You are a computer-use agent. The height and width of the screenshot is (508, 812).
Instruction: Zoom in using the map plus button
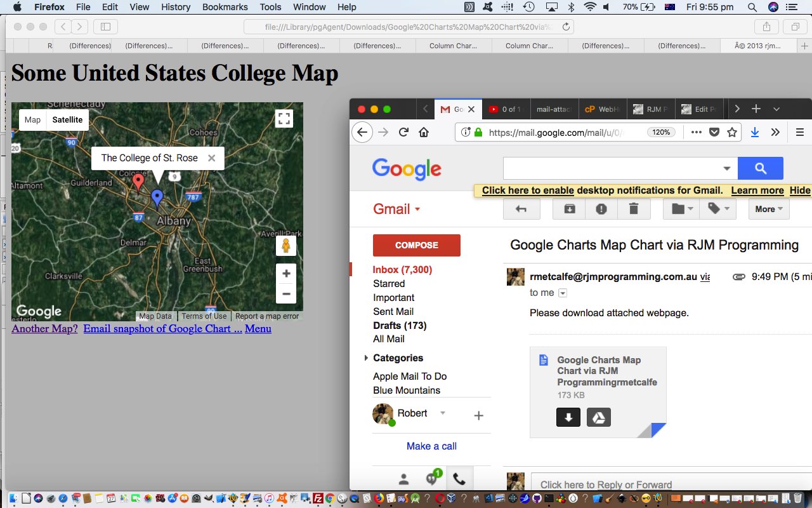(x=286, y=274)
